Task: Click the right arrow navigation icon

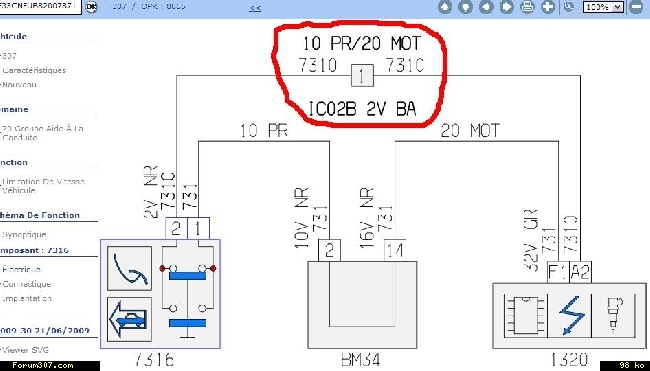Action: coord(507,7)
